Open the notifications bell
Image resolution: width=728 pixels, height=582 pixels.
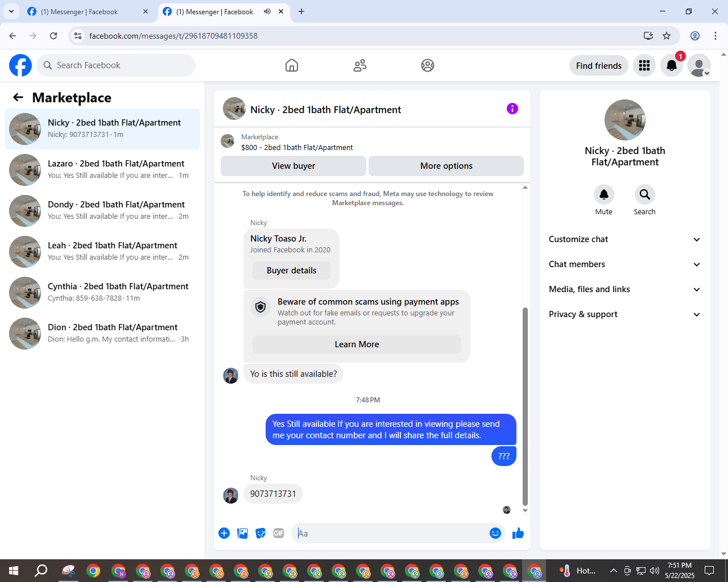click(672, 65)
